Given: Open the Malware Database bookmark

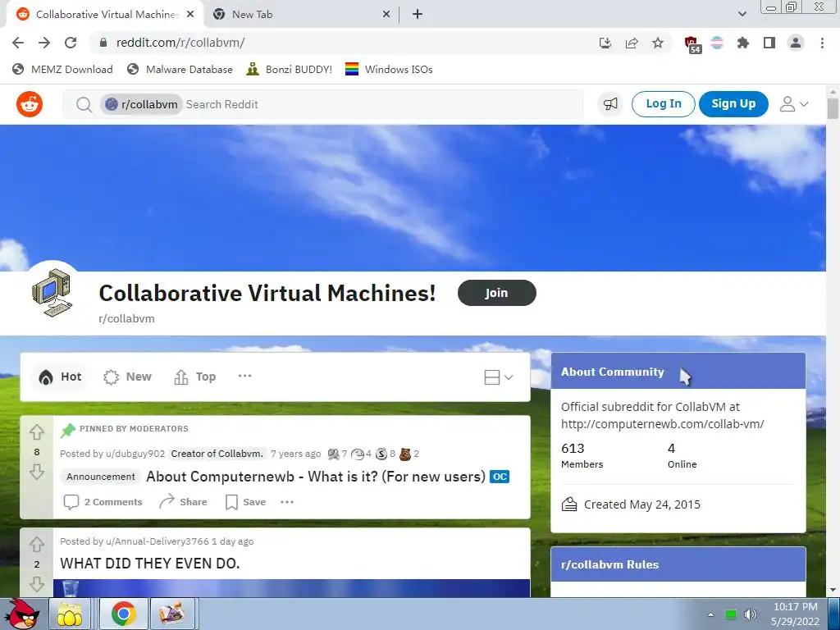Looking at the screenshot, I should 180,70.
